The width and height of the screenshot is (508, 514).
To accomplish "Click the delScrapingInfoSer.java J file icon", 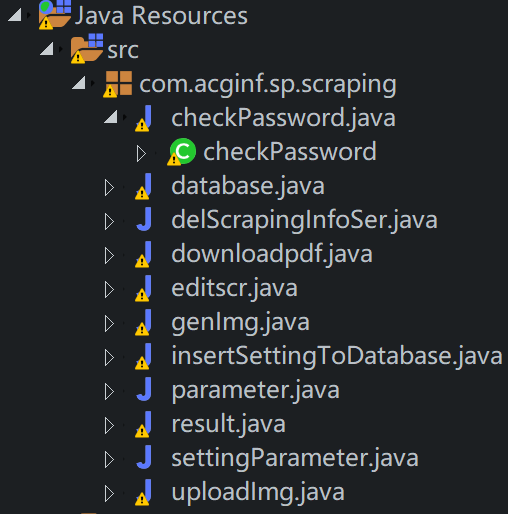I will pyautogui.click(x=144, y=219).
